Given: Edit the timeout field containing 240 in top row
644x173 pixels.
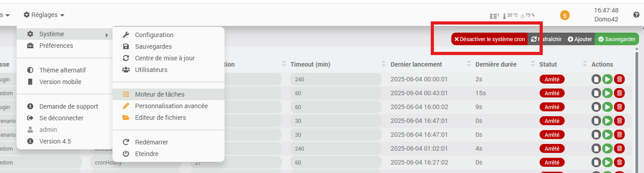Looking at the screenshot, I should tap(336, 79).
